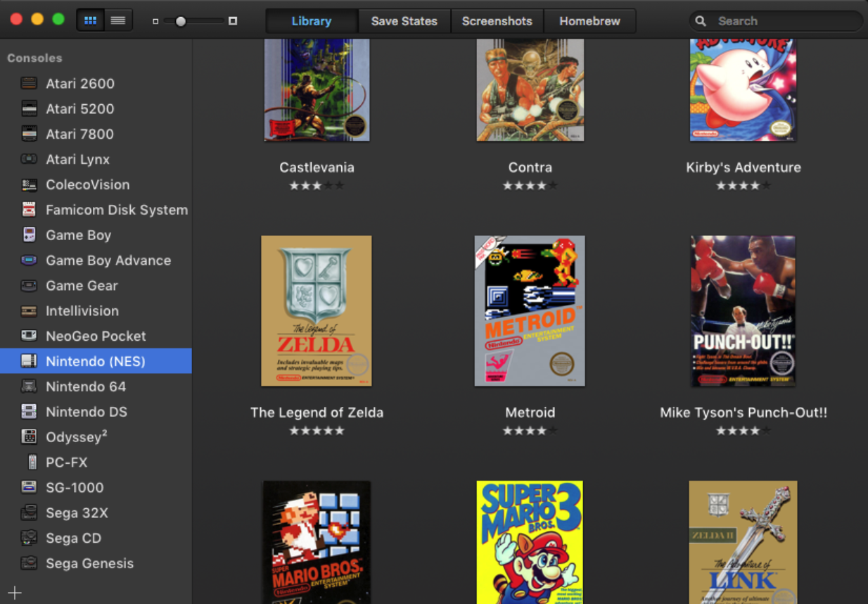Set The Legend of Zelda rating to one star
868x604 pixels.
(x=295, y=431)
